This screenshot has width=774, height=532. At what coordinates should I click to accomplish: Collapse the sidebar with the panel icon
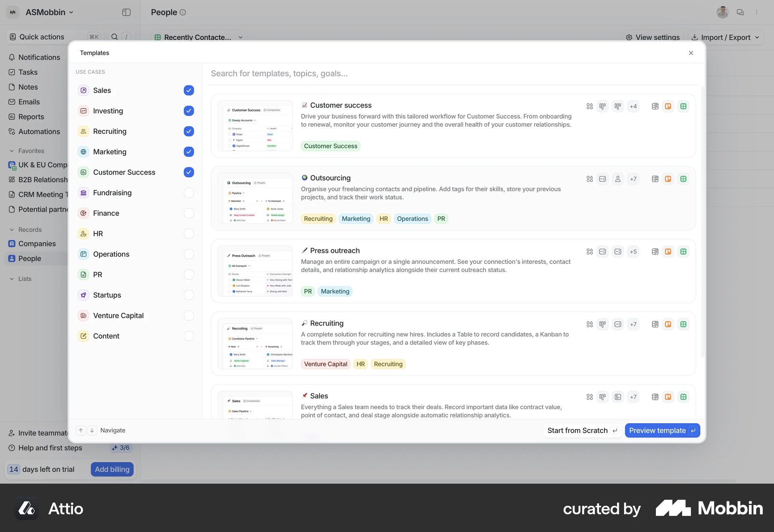(x=126, y=12)
